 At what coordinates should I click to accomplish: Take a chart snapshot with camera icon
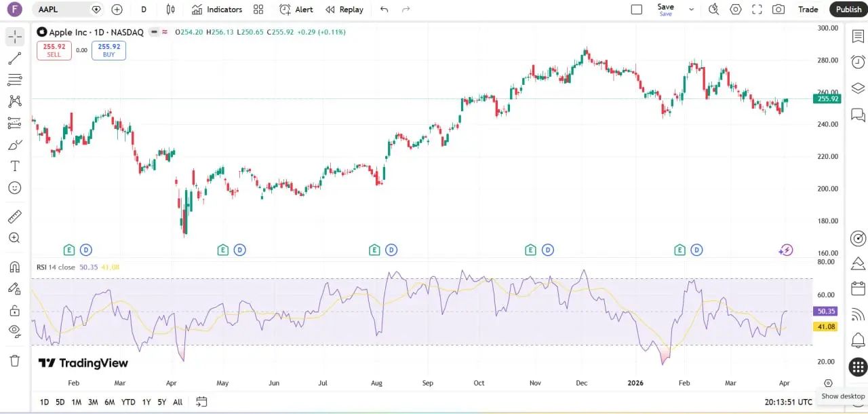(x=778, y=10)
